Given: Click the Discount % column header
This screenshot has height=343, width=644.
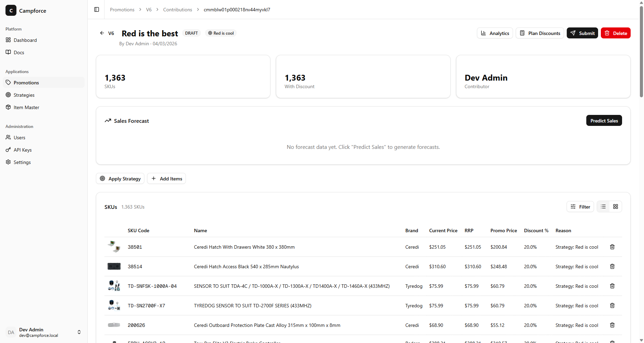Looking at the screenshot, I should coord(536,230).
